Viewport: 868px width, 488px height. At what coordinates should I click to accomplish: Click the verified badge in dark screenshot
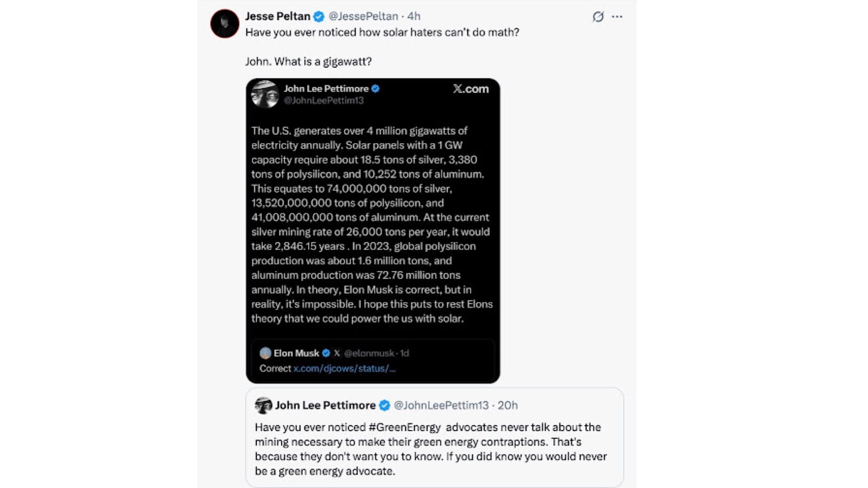[x=375, y=89]
